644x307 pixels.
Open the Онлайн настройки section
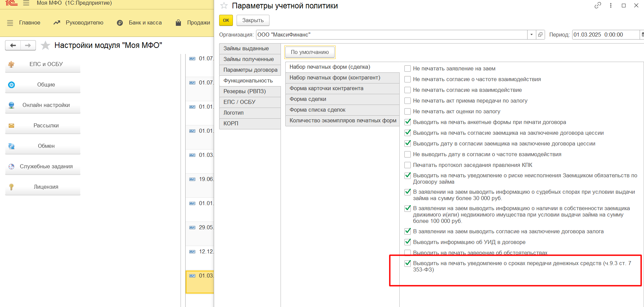[43, 105]
